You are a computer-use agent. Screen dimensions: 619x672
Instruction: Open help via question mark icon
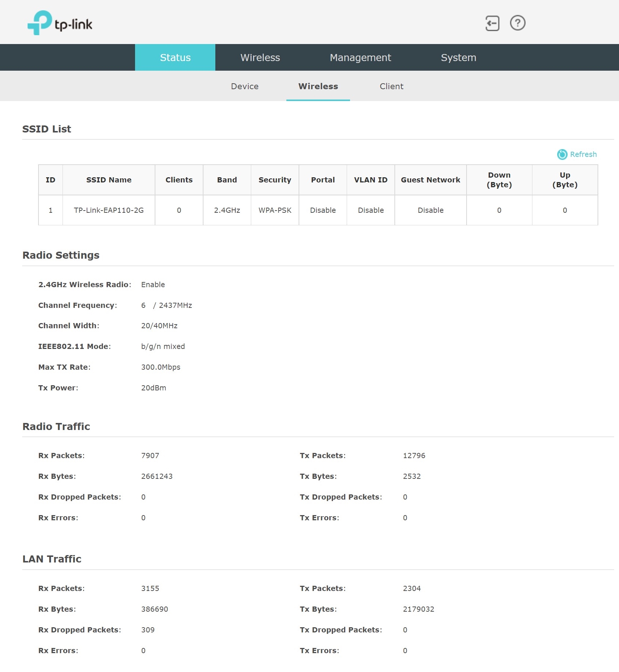pos(517,23)
